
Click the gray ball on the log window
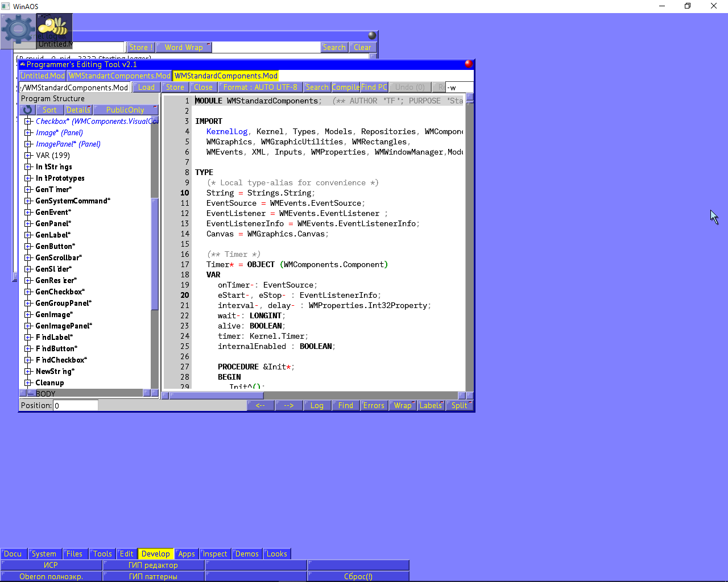(x=372, y=35)
